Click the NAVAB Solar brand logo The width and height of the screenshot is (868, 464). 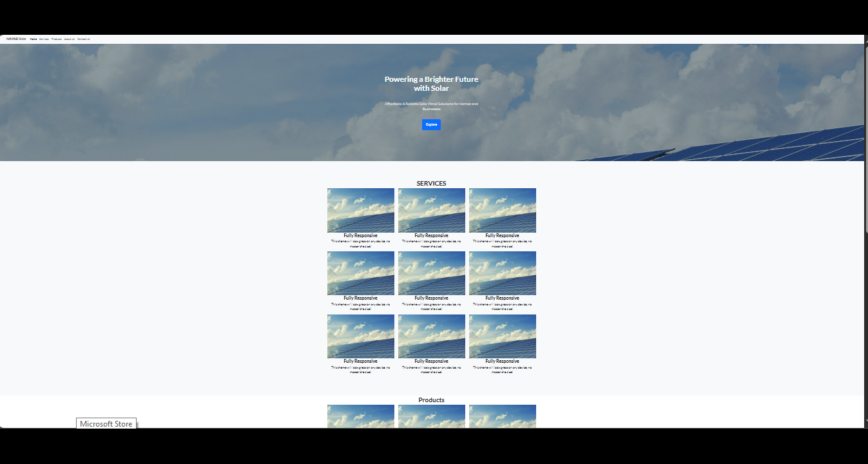[16, 39]
